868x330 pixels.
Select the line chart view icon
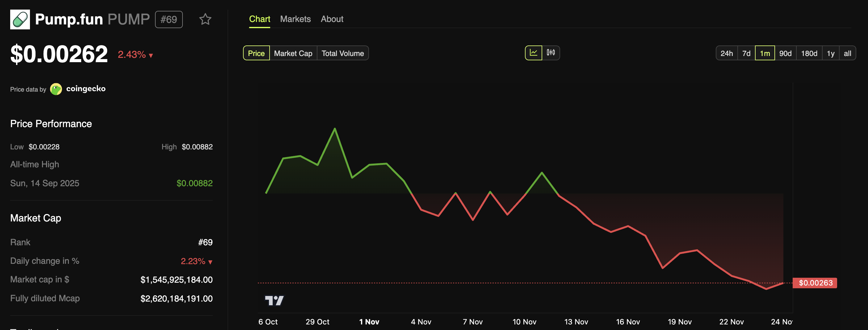(533, 53)
